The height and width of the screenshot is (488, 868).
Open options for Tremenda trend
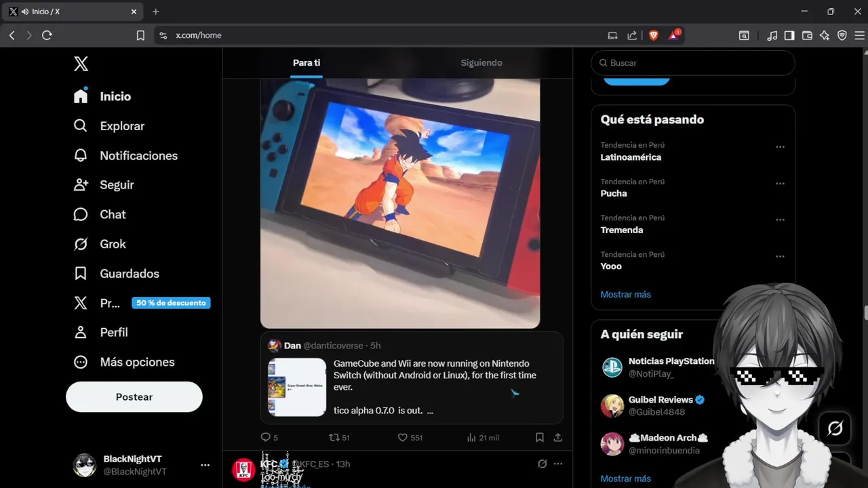(x=780, y=220)
